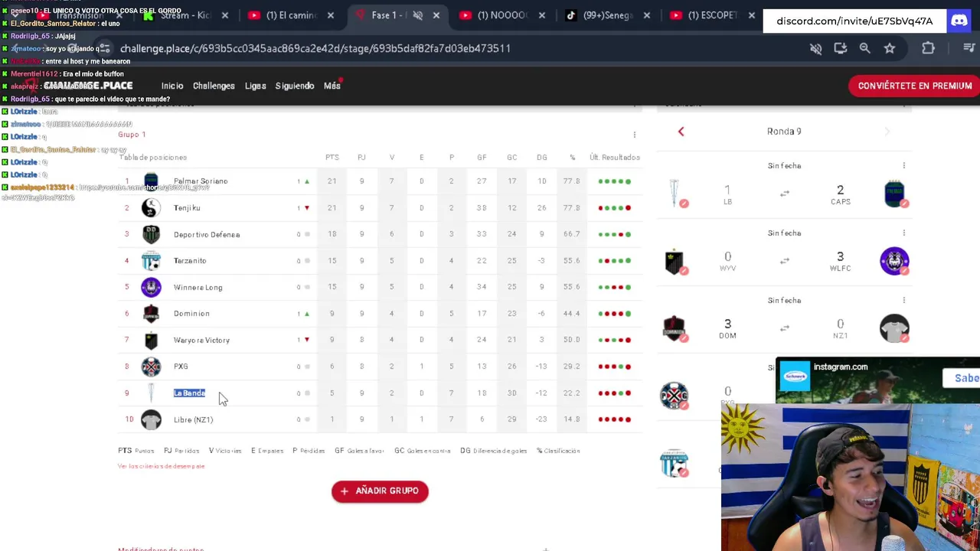The image size is (980, 551).
Task: Click the Grupo 1 heading
Action: coord(132,135)
